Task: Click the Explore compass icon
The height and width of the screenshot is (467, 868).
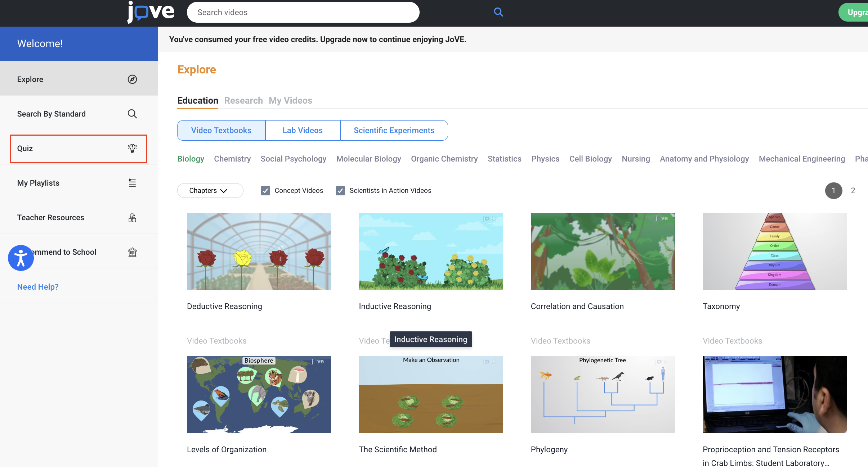Action: (x=132, y=79)
